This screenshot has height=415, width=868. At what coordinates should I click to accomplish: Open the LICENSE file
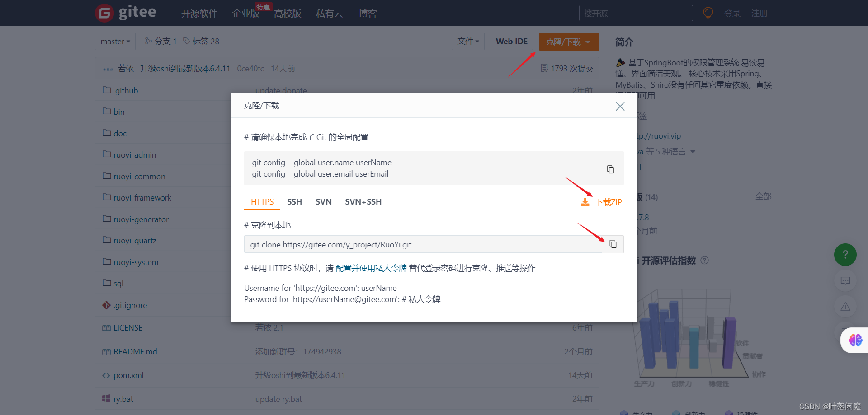pyautogui.click(x=128, y=328)
